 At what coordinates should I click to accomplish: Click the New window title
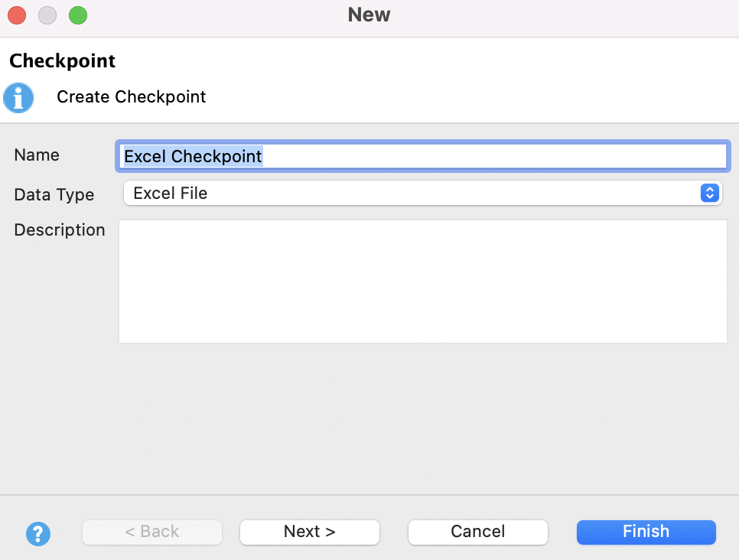(369, 15)
